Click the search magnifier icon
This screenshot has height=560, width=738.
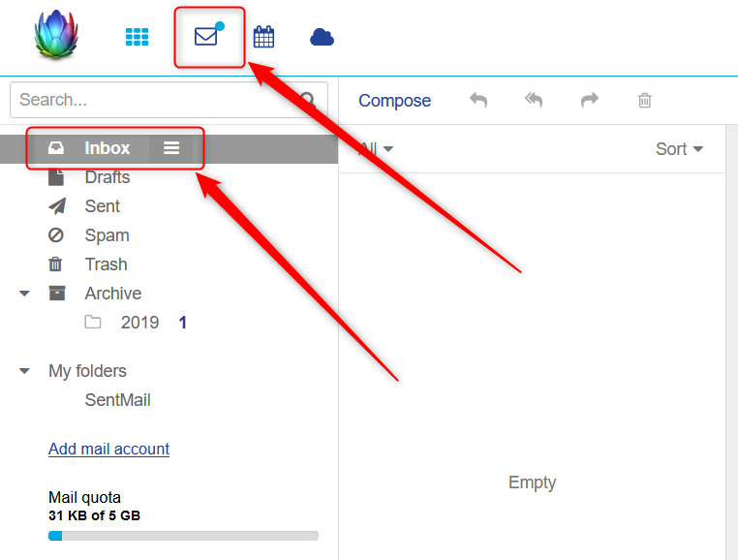point(309,100)
